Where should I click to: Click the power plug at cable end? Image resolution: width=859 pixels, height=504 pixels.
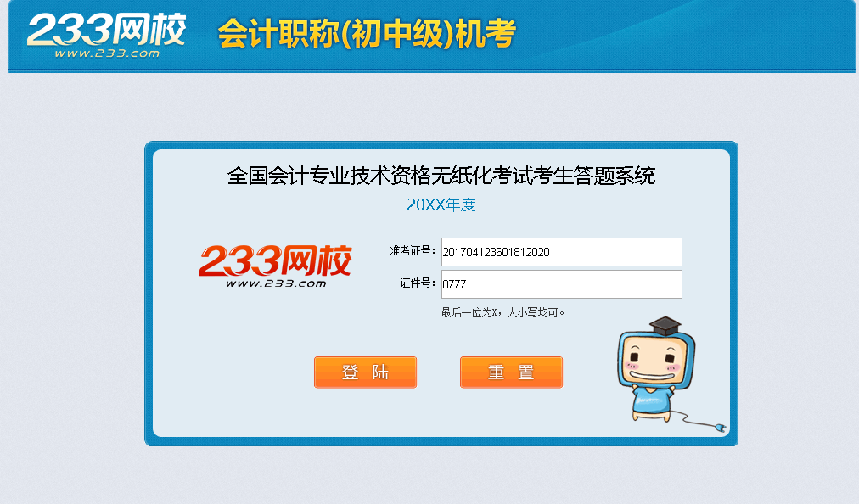(720, 427)
